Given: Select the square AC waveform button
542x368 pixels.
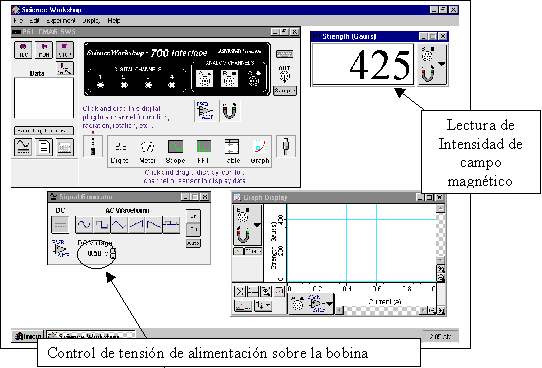Looking at the screenshot, I should point(102,225).
